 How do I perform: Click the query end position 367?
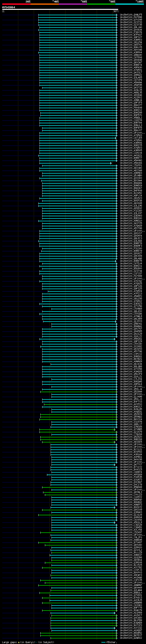pyautogui.click(x=115, y=11)
